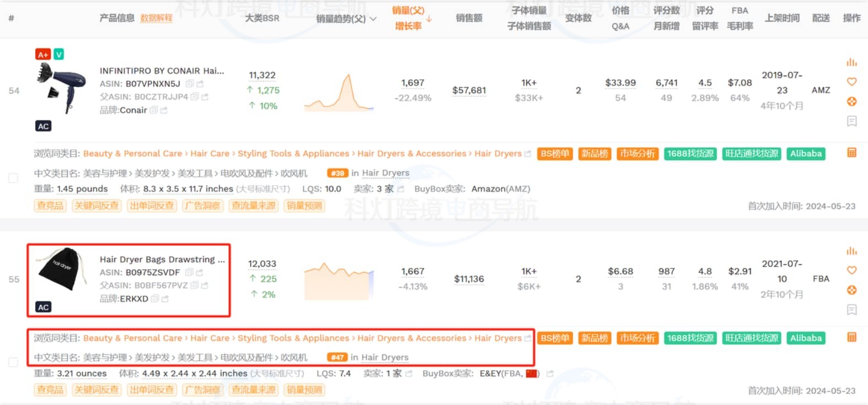868x405 pixels.
Task: Sort by 销量(父) descending arrow
Action: coord(429,19)
